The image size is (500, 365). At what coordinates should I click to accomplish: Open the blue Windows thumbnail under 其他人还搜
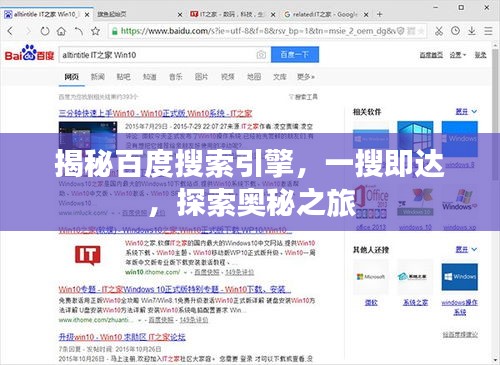click(x=460, y=277)
